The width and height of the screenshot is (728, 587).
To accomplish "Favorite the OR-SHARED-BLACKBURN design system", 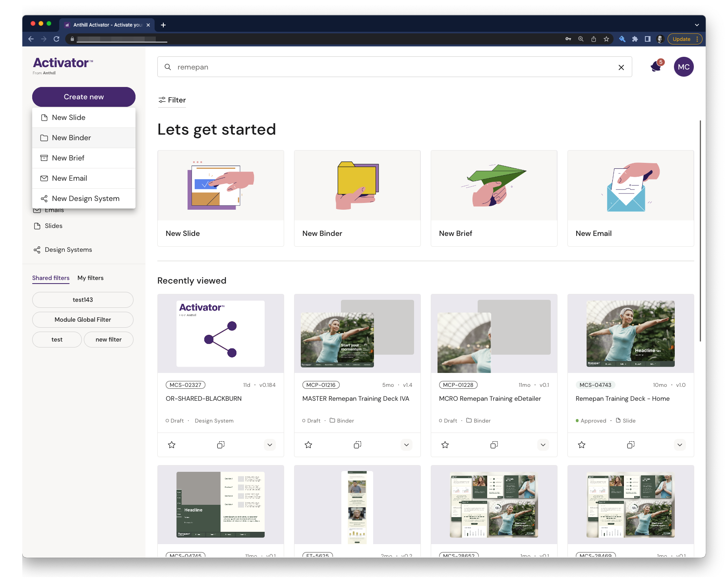I will click(x=172, y=445).
